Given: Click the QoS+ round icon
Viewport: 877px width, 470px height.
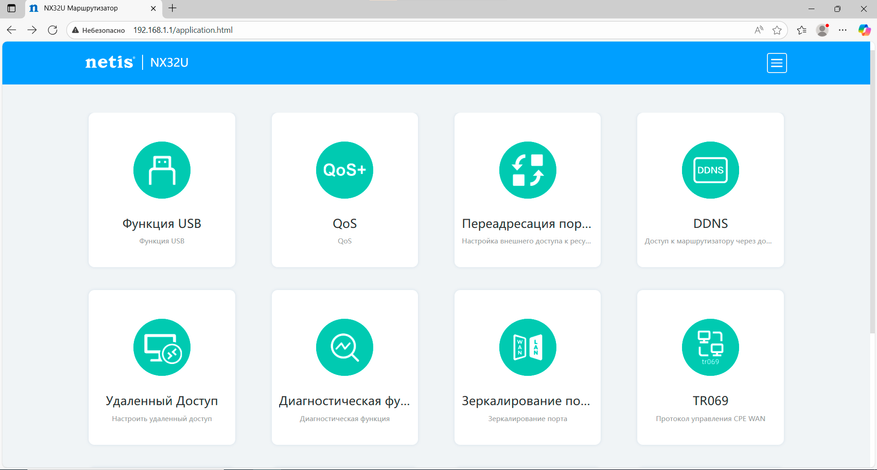Looking at the screenshot, I should click(345, 170).
